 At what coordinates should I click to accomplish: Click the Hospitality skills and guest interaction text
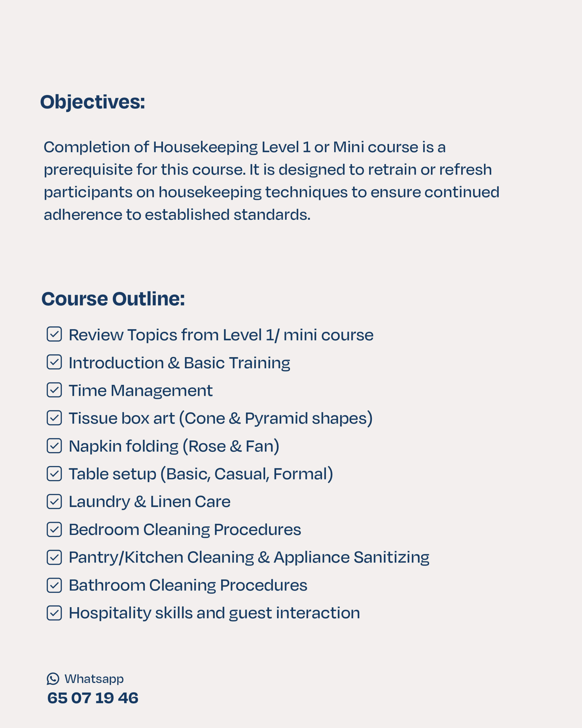pos(215,613)
